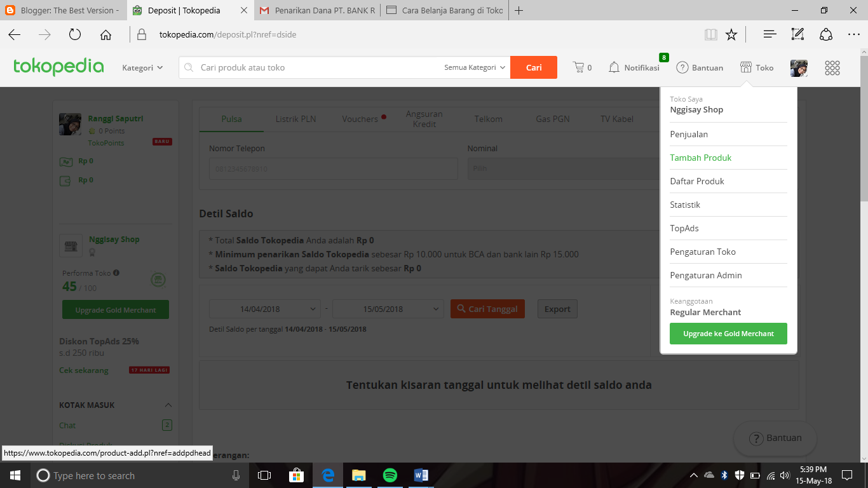The image size is (868, 488).
Task: Switch to the TV Kabel tab
Action: [617, 119]
